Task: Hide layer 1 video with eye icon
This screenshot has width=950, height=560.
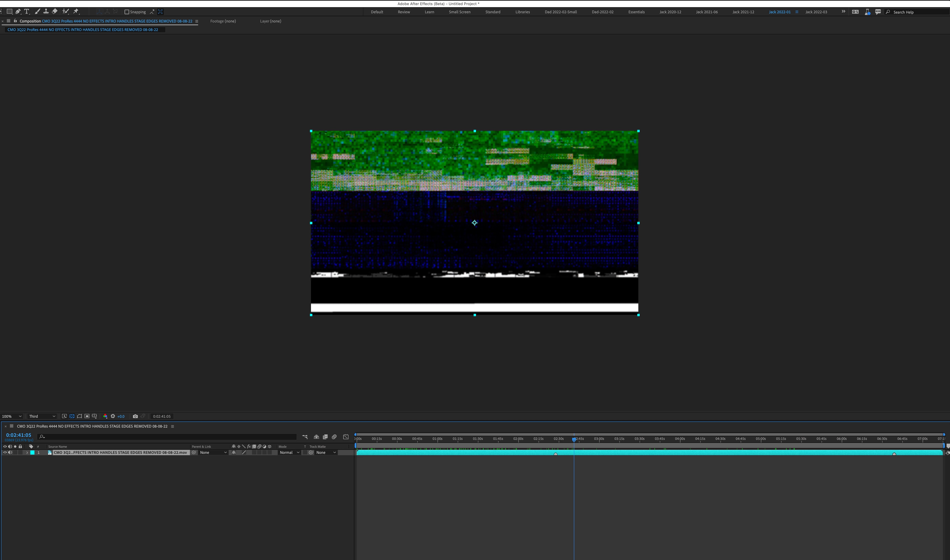Action: (5, 452)
